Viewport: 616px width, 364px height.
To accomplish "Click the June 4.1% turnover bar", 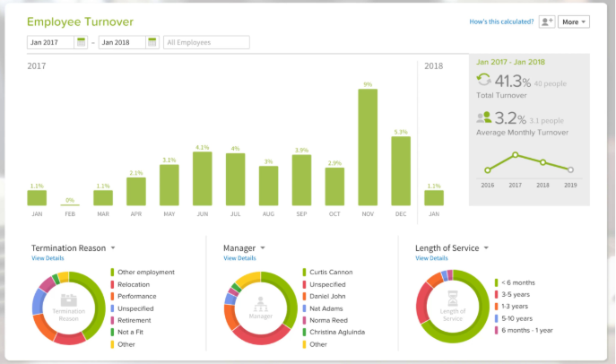I will coord(203,178).
